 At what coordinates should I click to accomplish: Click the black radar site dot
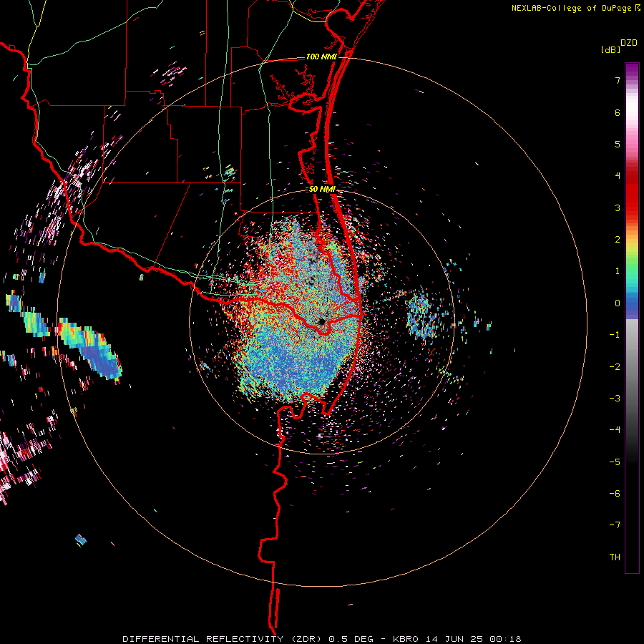point(322,321)
